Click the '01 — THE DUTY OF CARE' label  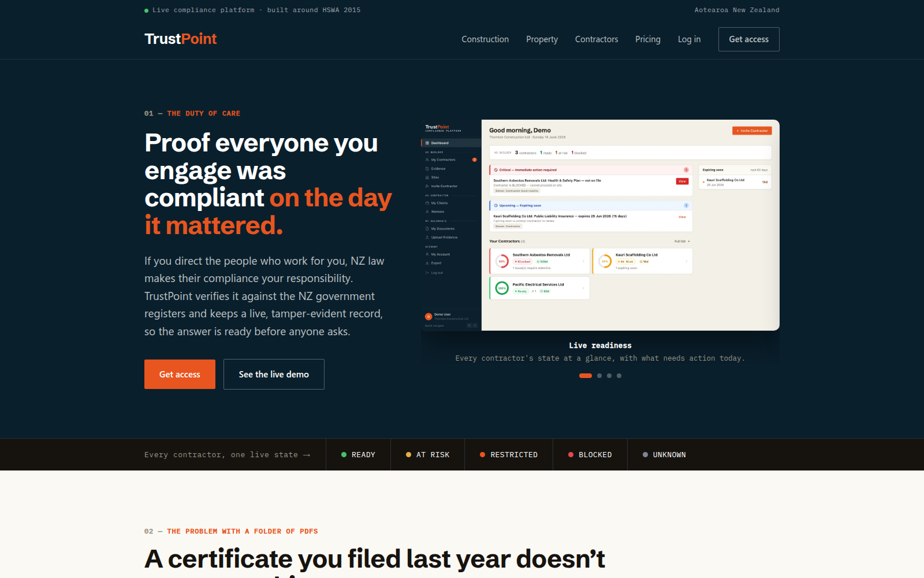pyautogui.click(x=192, y=113)
